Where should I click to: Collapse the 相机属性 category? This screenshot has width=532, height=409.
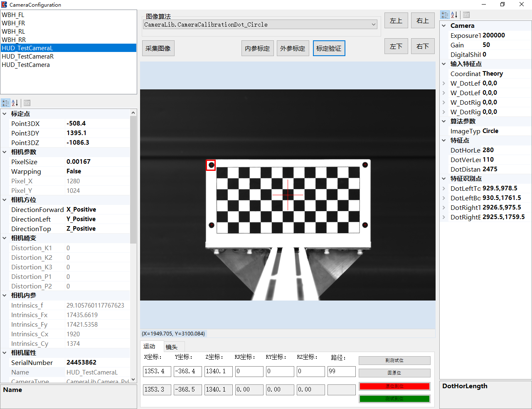(5, 353)
